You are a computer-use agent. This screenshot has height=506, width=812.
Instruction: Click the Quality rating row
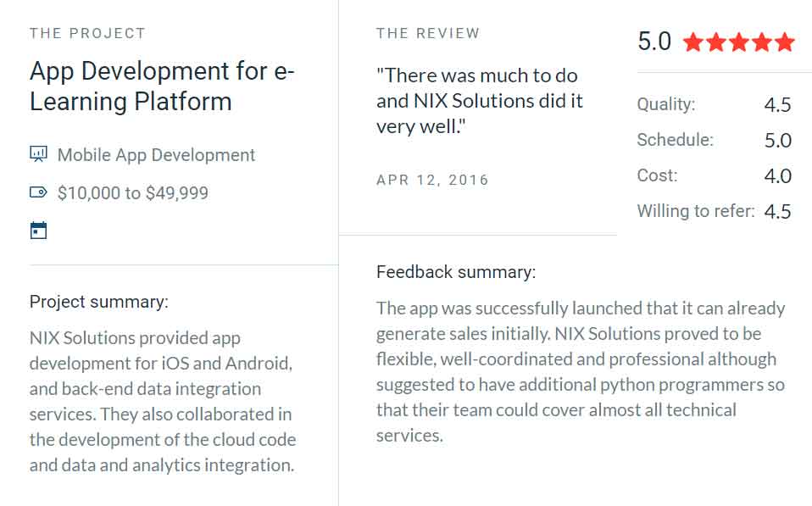[x=715, y=104]
